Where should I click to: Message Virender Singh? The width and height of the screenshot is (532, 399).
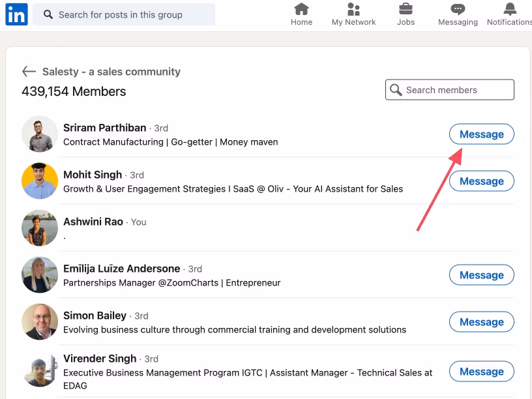pyautogui.click(x=481, y=371)
